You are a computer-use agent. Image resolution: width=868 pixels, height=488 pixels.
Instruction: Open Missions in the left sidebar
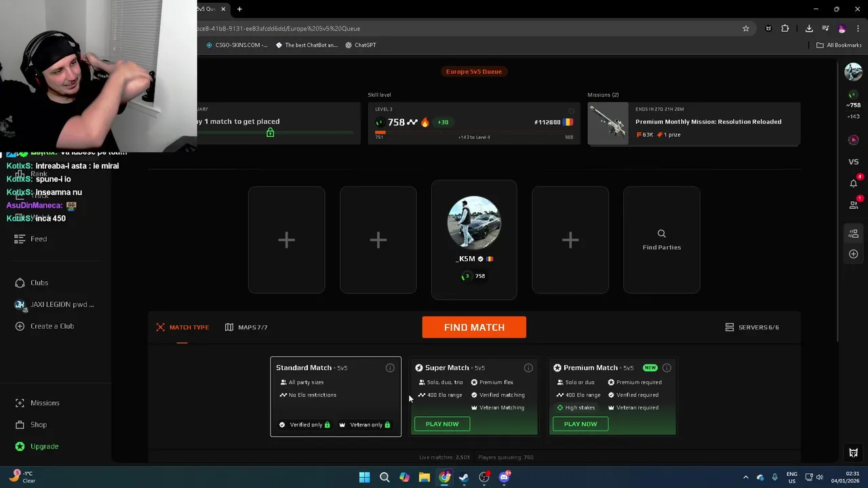(x=37, y=403)
